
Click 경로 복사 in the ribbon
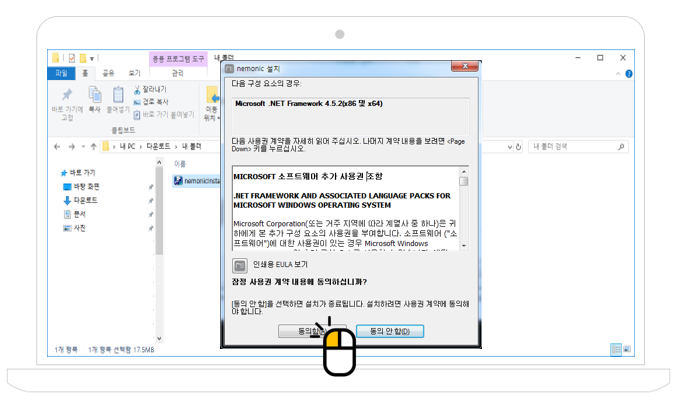[x=151, y=102]
